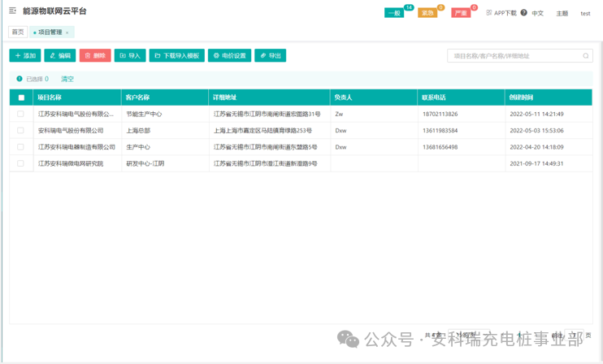
Task: Open 电价设置 settings
Action: click(230, 55)
